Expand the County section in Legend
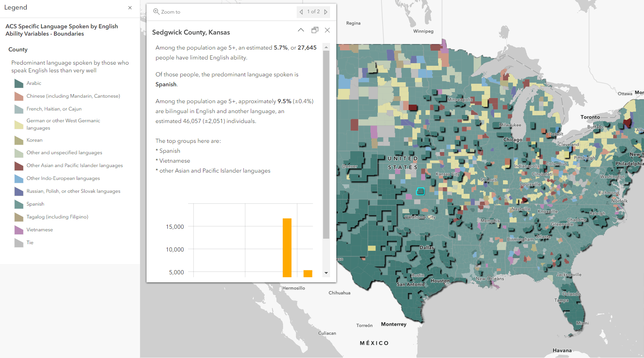 coord(18,49)
